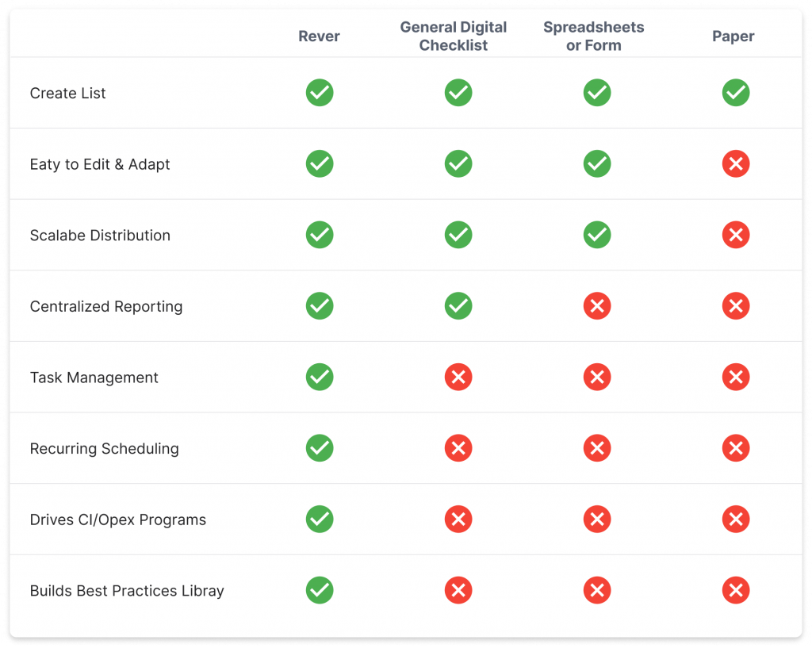
Task: Click the Scalabe Distribution row label
Action: (100, 236)
